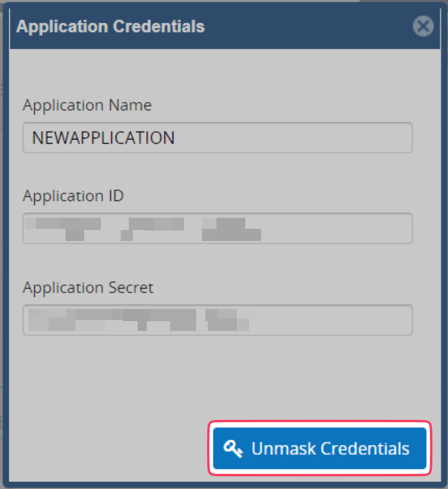Click empty dialog area below Application Secret
Screen dimensions: 448x489
coord(218,377)
